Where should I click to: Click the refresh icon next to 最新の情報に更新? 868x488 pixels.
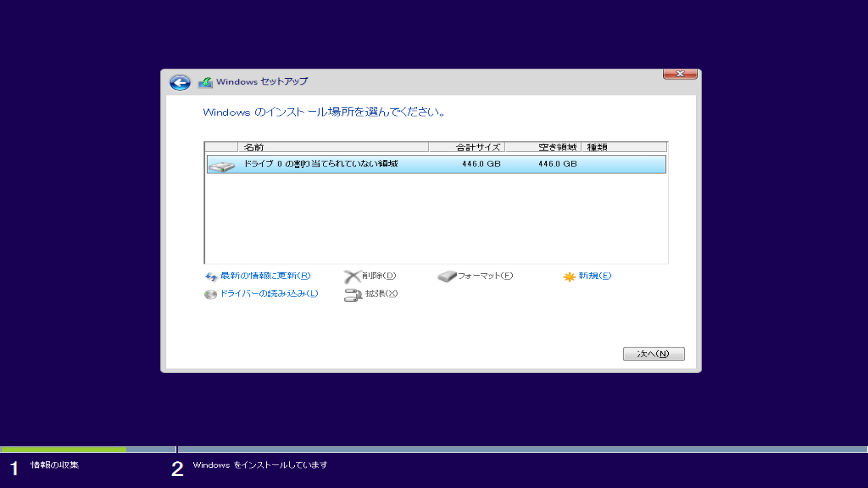tap(211, 276)
